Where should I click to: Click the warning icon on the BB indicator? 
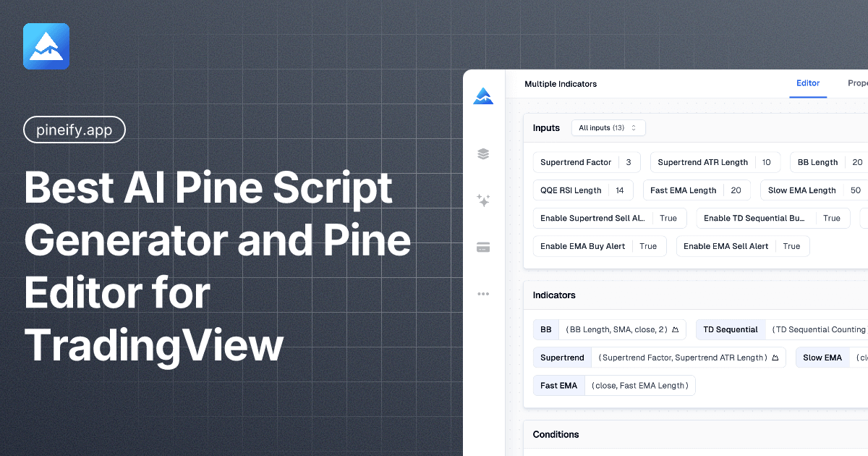click(x=675, y=330)
